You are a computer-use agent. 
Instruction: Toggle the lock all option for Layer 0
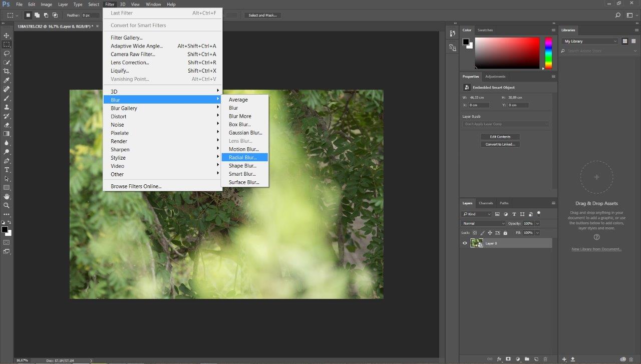click(x=505, y=232)
